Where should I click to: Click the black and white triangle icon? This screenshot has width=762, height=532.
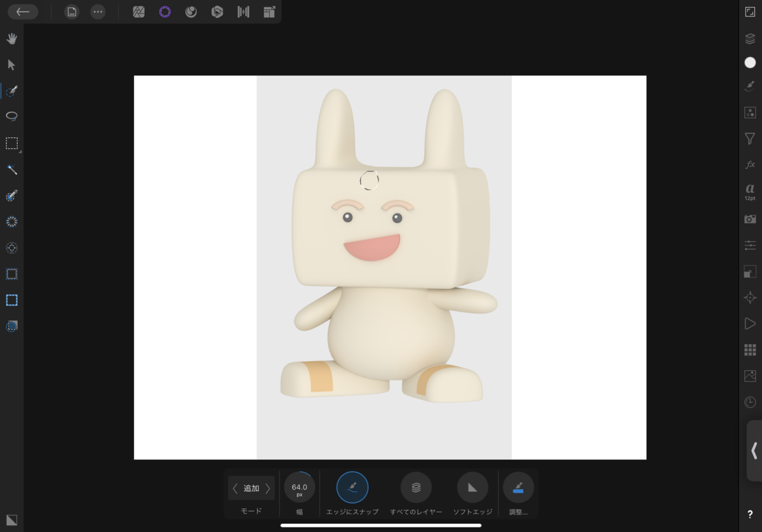click(11, 519)
